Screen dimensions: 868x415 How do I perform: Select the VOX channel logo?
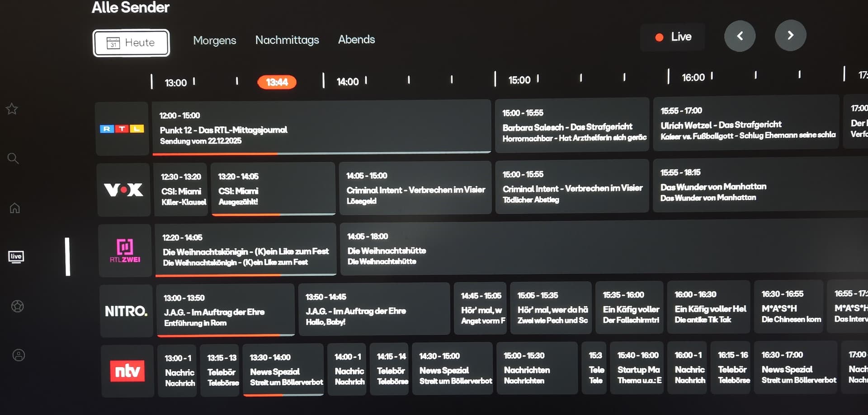click(123, 190)
